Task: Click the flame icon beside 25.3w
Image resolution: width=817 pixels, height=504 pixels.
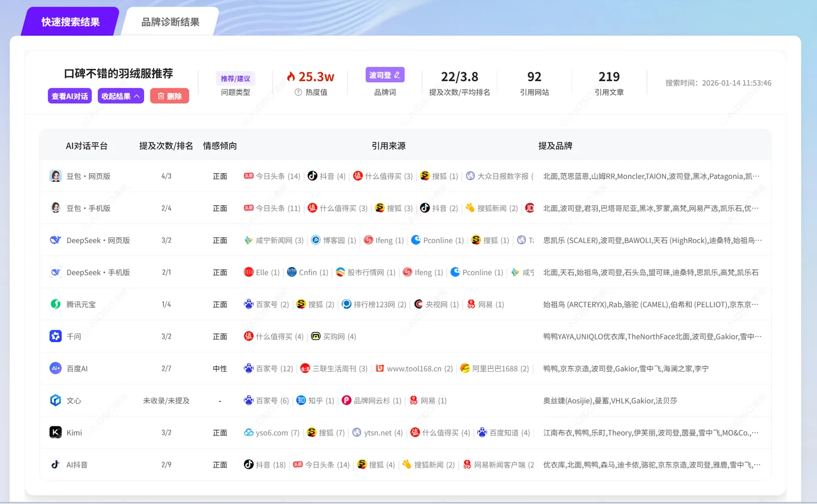Action: pyautogui.click(x=292, y=77)
